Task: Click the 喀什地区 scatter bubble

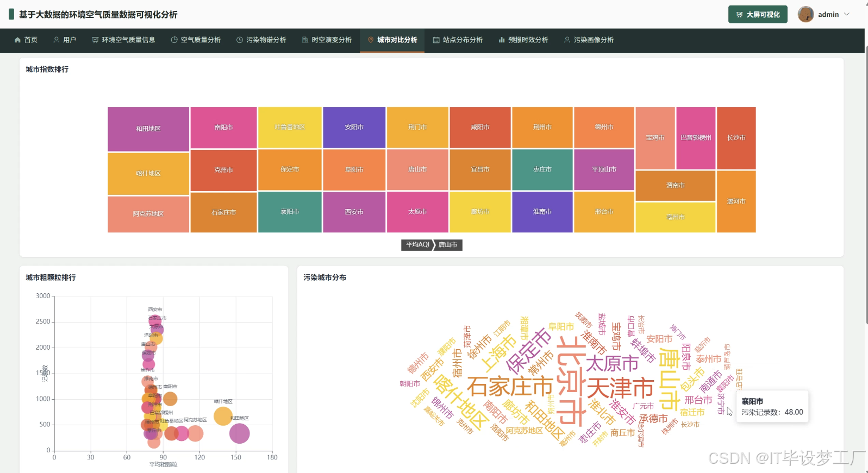Action: 223,417
